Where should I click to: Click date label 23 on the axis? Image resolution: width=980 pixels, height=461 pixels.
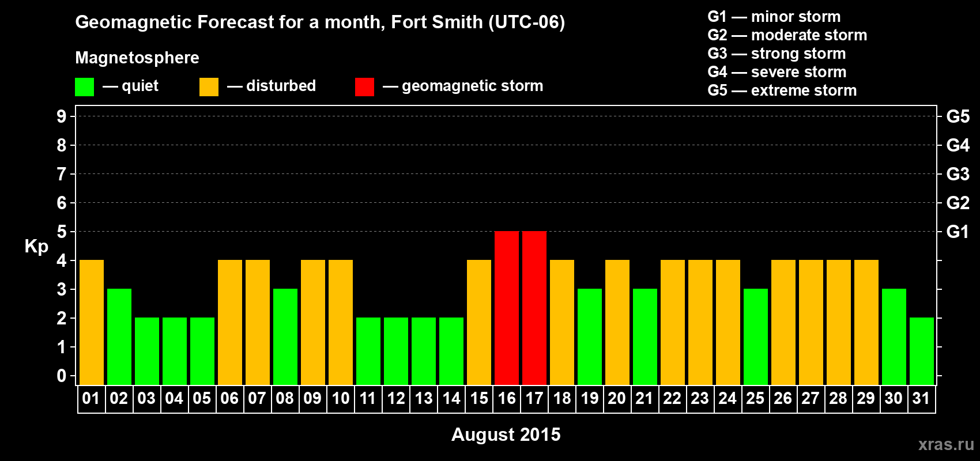(700, 398)
